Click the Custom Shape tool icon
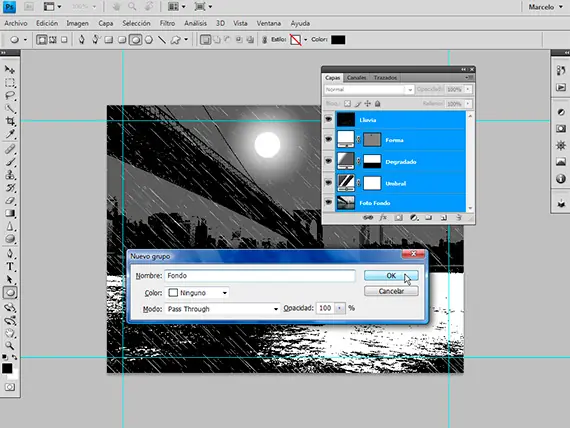Viewport: 570px width, 428px height. [176, 40]
